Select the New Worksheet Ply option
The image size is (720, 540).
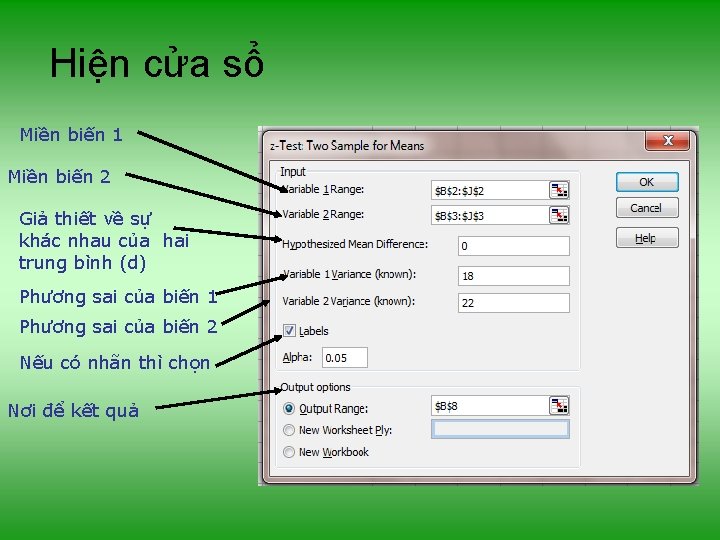pos(289,430)
